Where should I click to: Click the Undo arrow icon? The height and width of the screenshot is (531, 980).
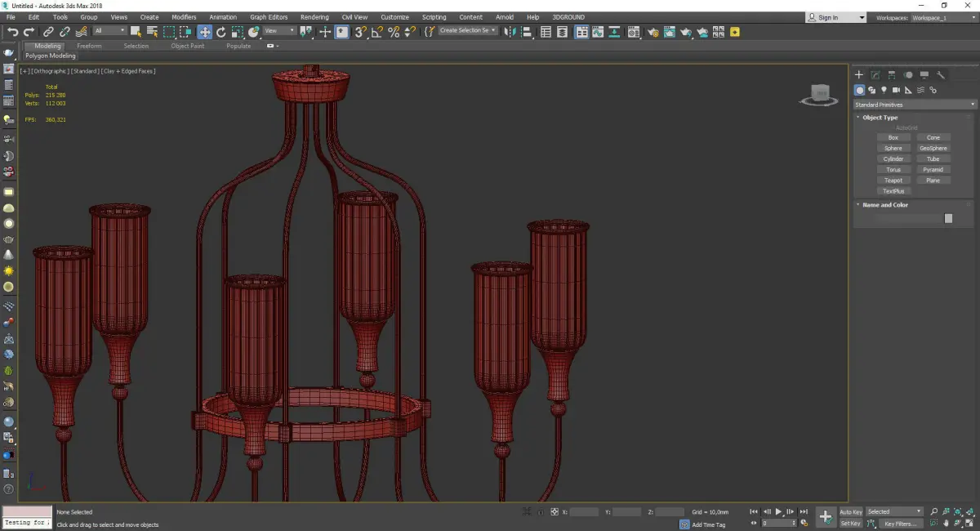(x=13, y=32)
